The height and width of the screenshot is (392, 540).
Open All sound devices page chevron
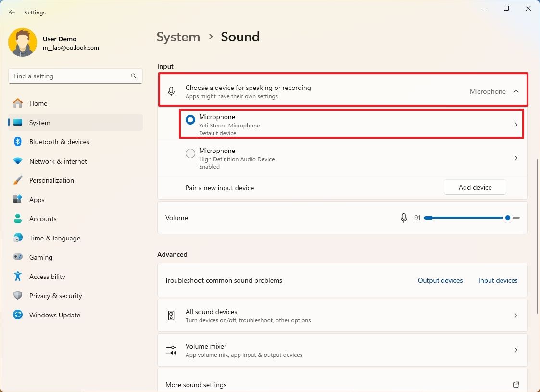515,316
